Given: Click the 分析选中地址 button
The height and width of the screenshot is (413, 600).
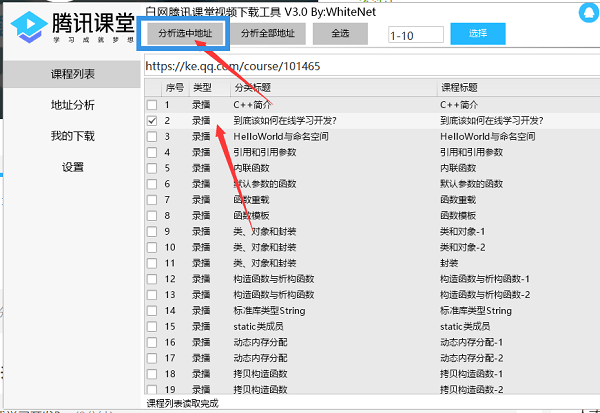Looking at the screenshot, I should pyautogui.click(x=185, y=33).
